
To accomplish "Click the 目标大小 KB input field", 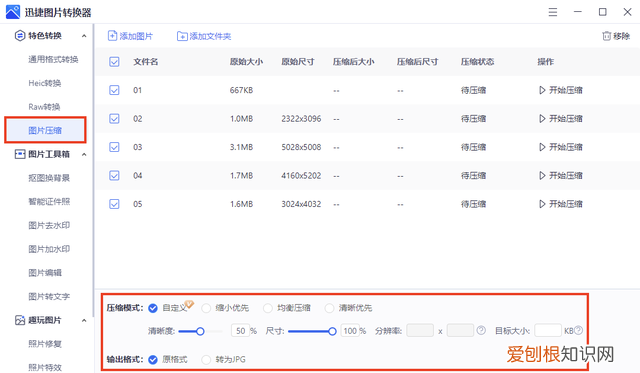I will click(x=548, y=330).
